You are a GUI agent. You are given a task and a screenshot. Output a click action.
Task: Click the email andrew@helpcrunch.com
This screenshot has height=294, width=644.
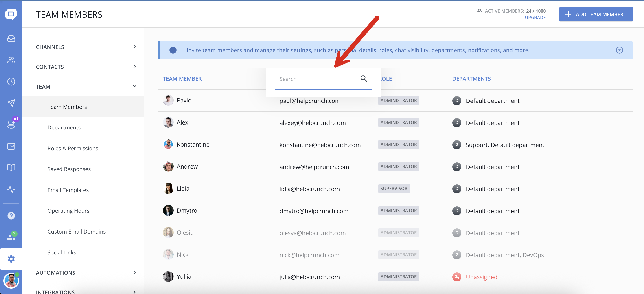(314, 167)
